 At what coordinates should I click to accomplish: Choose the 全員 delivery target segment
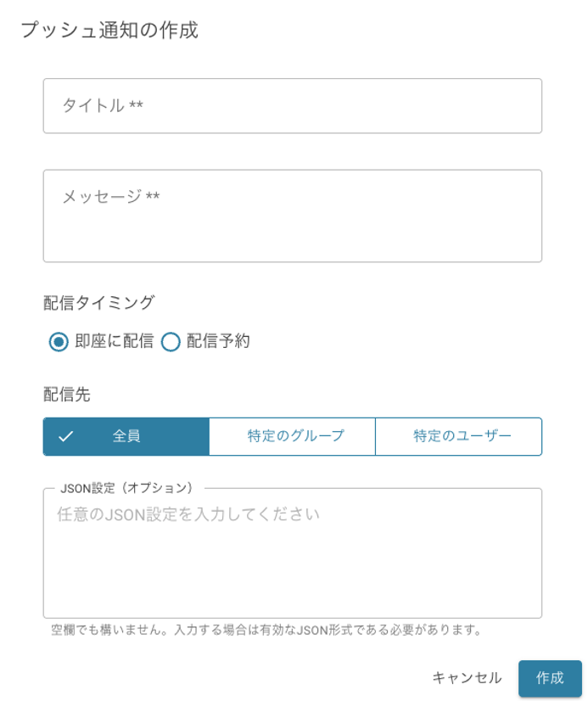126,437
